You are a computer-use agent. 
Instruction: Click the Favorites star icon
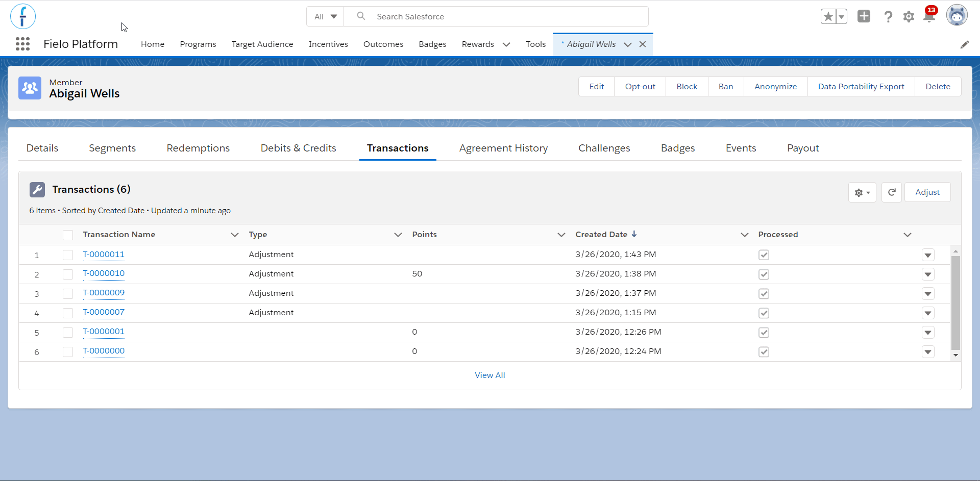pyautogui.click(x=828, y=17)
